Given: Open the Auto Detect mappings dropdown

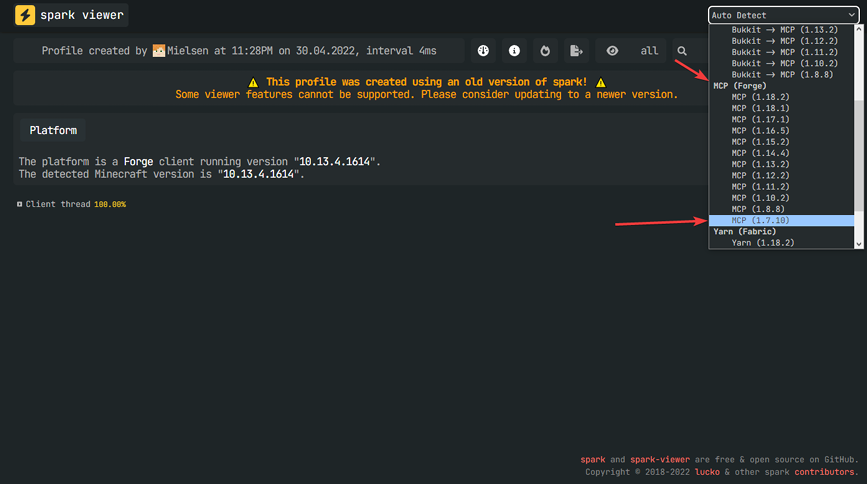Looking at the screenshot, I should pos(784,15).
